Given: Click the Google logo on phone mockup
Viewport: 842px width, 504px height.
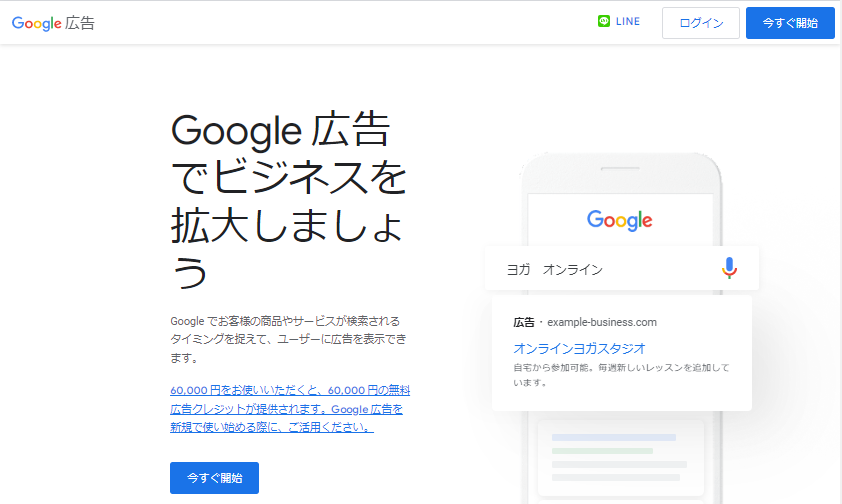Looking at the screenshot, I should (x=619, y=220).
